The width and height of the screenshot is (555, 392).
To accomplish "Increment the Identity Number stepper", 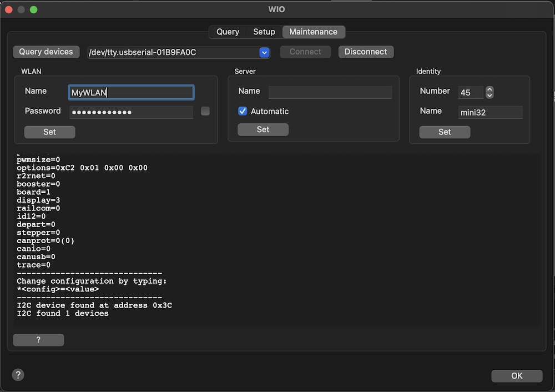I will tap(489, 89).
